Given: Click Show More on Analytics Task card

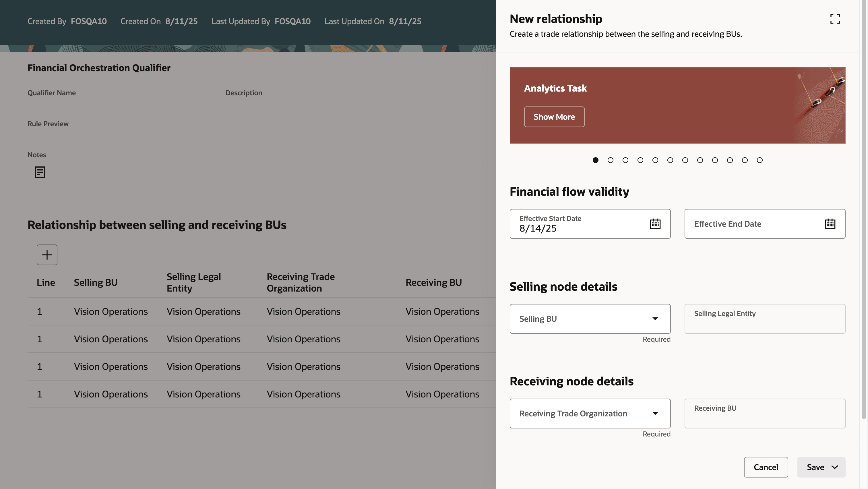Looking at the screenshot, I should [x=554, y=117].
